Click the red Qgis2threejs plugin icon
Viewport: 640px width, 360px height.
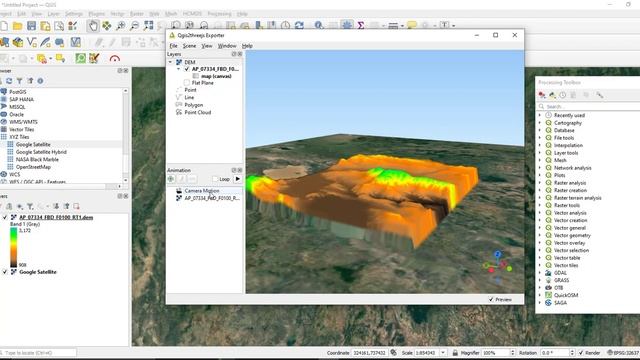coord(115,59)
